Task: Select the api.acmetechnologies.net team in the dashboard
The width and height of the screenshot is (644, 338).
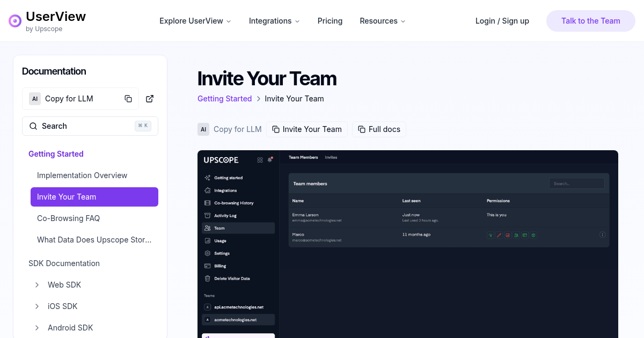Action: [238, 307]
